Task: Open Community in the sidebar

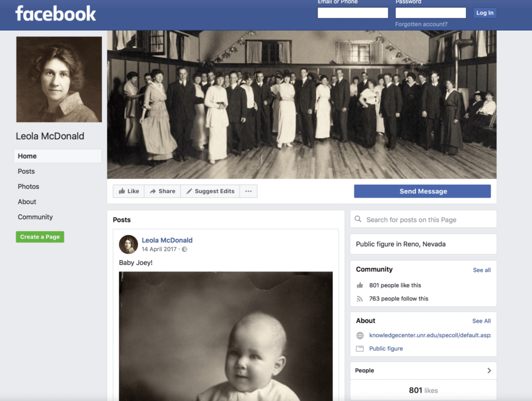Action: (x=35, y=217)
